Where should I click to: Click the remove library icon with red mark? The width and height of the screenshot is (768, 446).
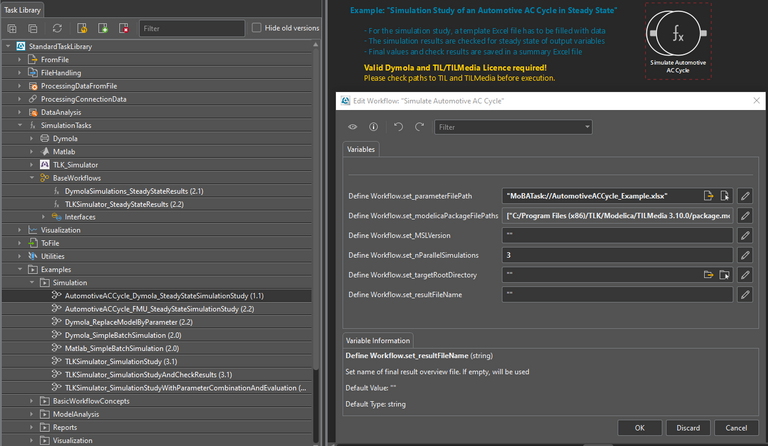[x=123, y=29]
